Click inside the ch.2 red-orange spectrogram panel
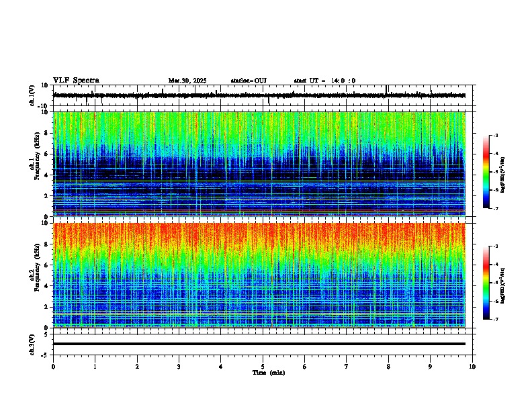 tap(259, 275)
